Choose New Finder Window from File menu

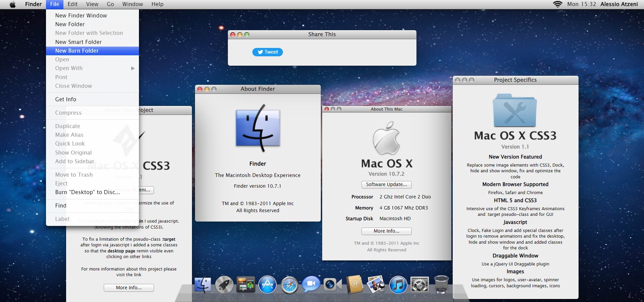pyautogui.click(x=92, y=15)
